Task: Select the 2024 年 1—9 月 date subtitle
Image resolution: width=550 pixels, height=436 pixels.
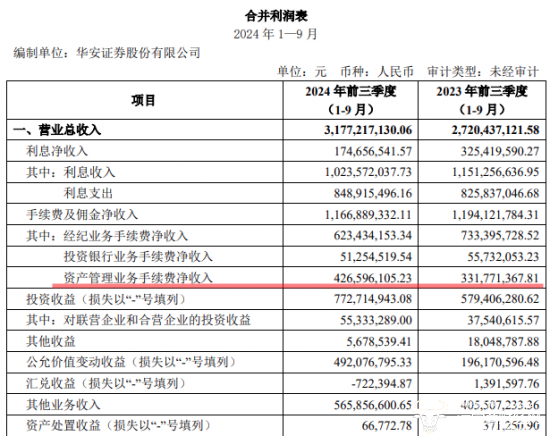Action: click(x=275, y=34)
